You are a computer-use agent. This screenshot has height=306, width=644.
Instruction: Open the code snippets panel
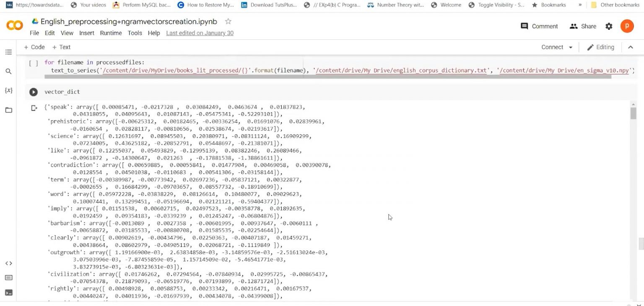[x=8, y=263]
